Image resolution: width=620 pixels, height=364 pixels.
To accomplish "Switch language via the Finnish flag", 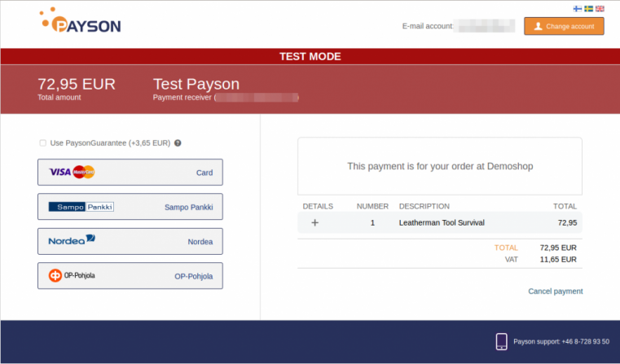I will tap(578, 9).
